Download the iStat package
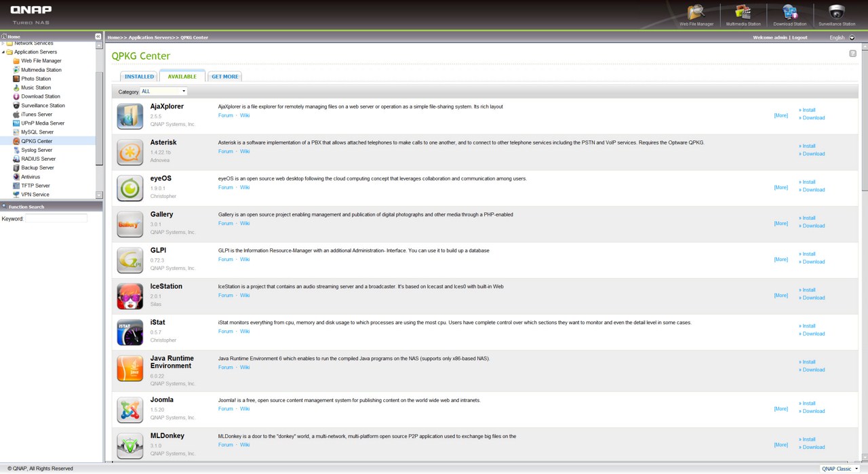The image size is (868, 474). coord(812,334)
